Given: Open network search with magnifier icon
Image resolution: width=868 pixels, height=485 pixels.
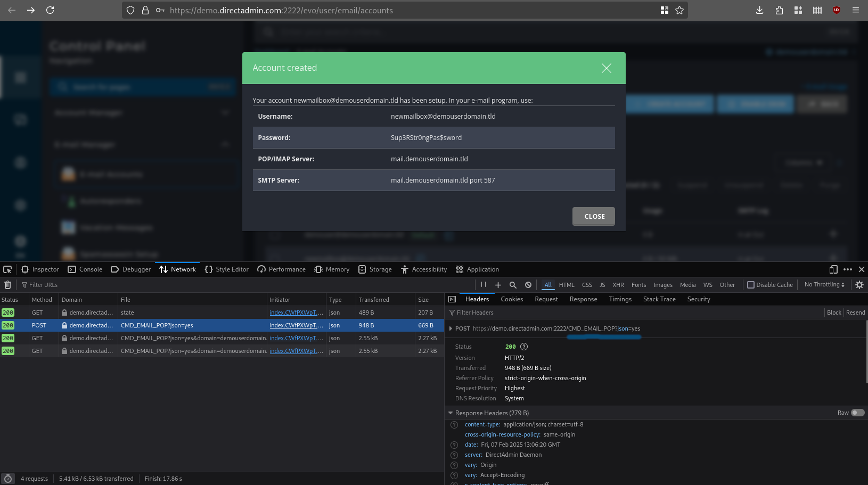Looking at the screenshot, I should (x=513, y=285).
